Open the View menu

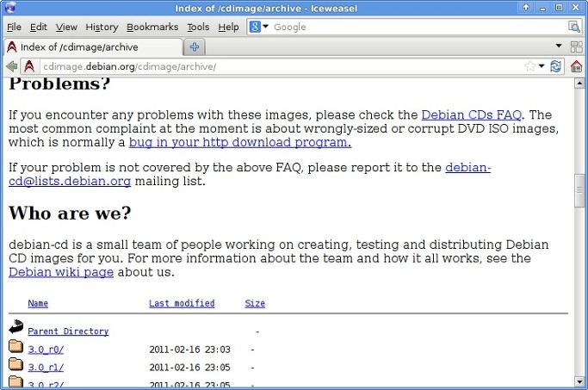click(x=66, y=27)
